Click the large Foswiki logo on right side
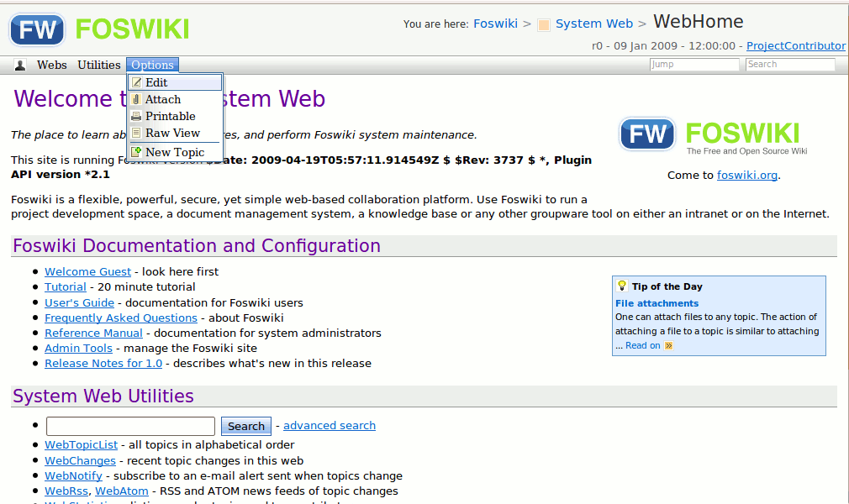 pyautogui.click(x=713, y=135)
